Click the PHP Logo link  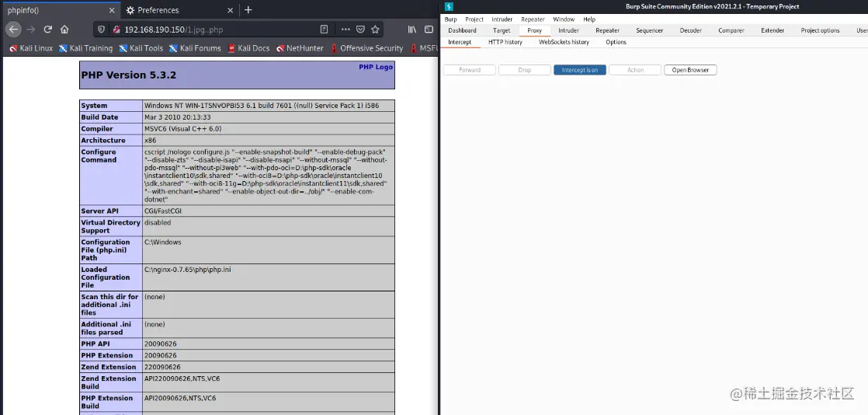pyautogui.click(x=376, y=67)
